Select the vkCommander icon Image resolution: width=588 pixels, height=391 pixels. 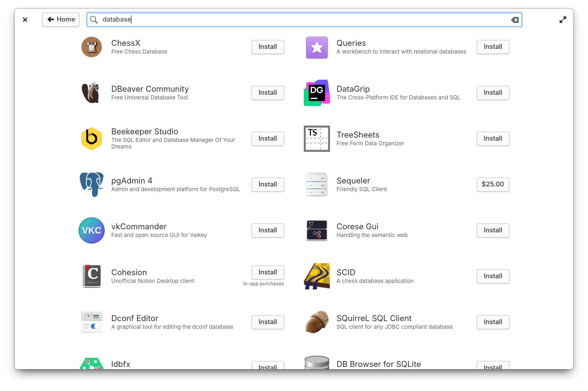[92, 230]
